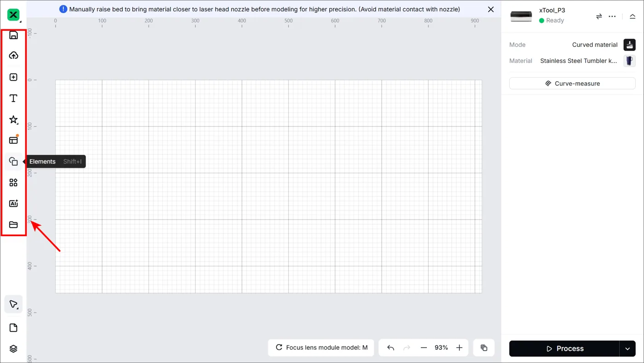Select the Stainless Steel Tumbler material thumbnail

[x=629, y=61]
